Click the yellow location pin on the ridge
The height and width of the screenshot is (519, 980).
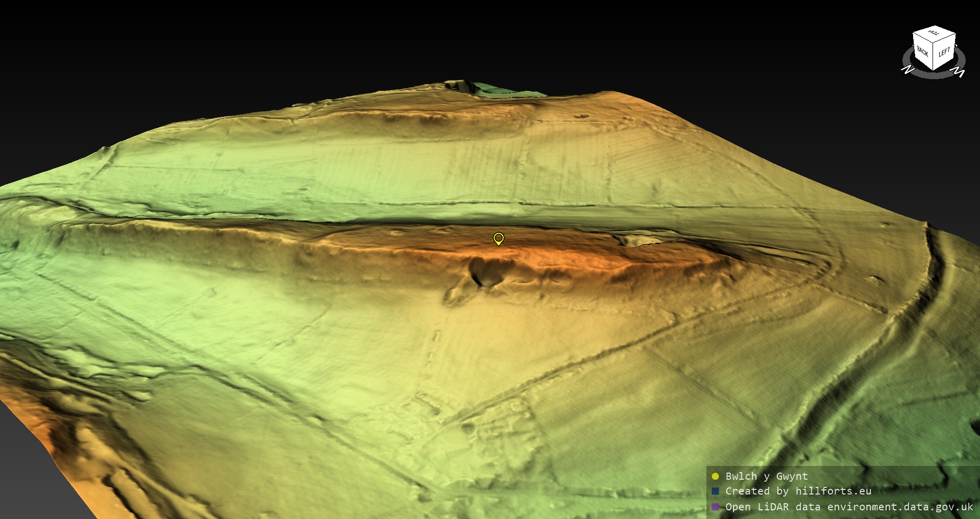(499, 238)
